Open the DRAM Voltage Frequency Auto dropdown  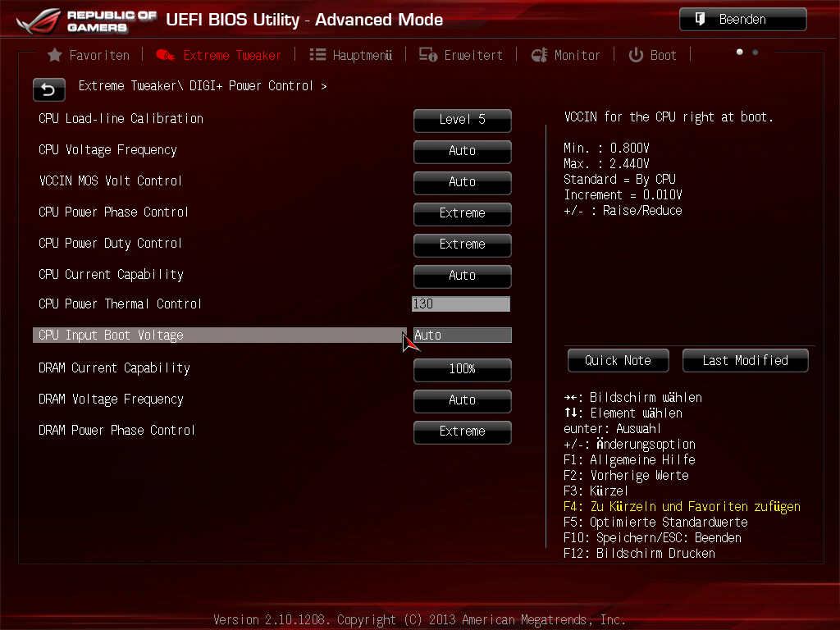463,400
